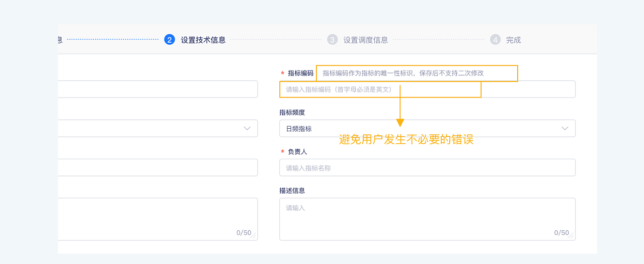Viewport: 644px width, 264px height.
Task: Click the red asterisk beside 指标编码
Action: (282, 73)
